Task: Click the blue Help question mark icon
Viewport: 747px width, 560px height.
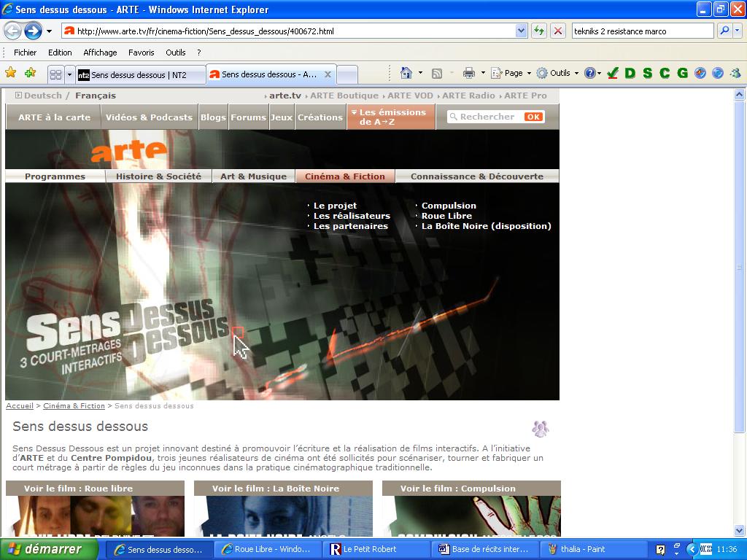Action: (x=589, y=73)
